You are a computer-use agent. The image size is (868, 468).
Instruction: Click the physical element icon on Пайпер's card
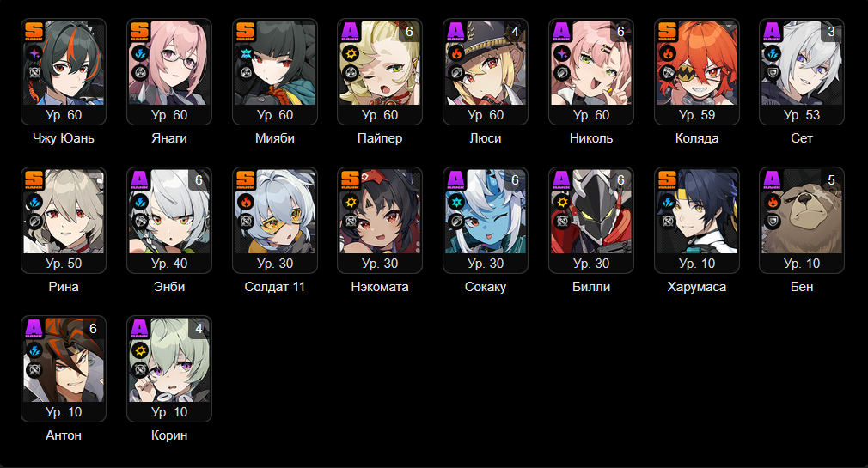coord(351,53)
